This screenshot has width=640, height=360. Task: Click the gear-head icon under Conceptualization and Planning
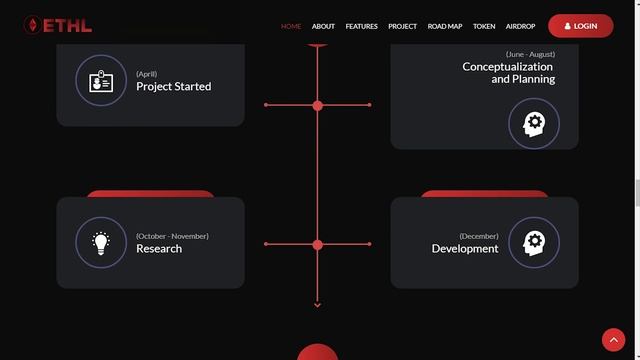tap(534, 123)
